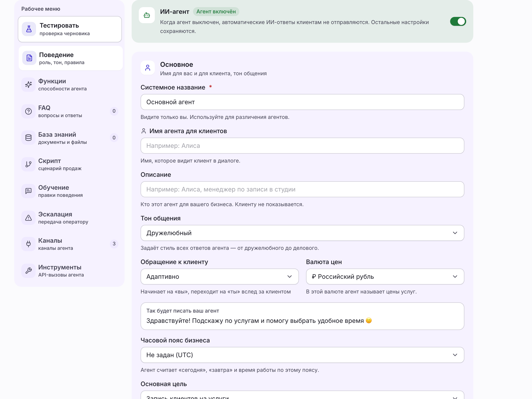Screen dimensions: 532x399
Task: Click the Системное название input field
Action: [x=302, y=102]
